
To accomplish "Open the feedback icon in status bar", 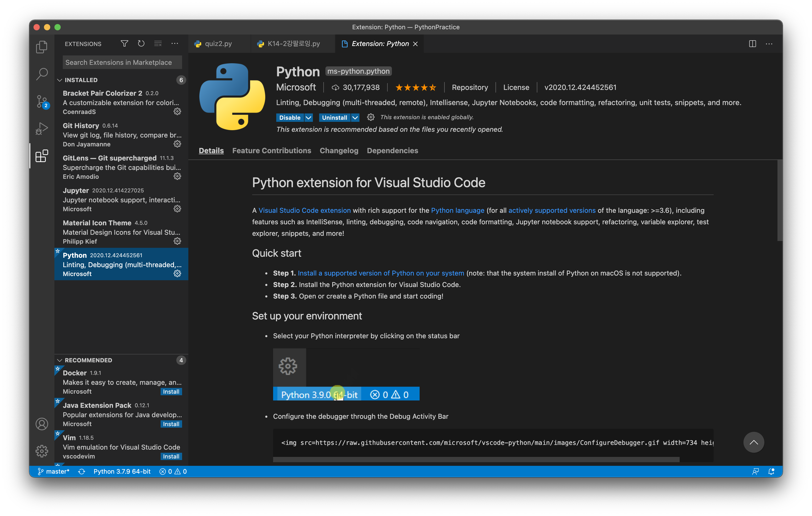I will pos(755,472).
